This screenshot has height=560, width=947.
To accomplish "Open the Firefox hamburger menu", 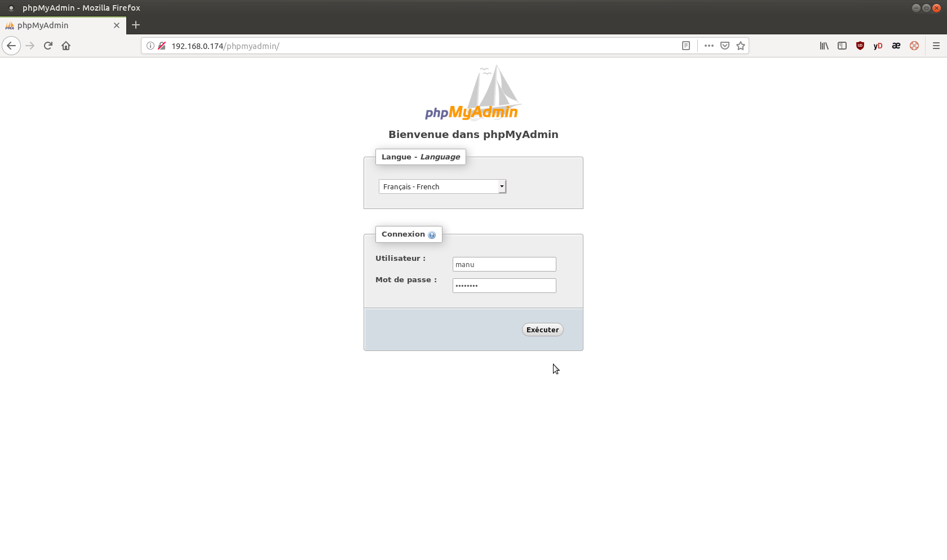I will tap(936, 46).
